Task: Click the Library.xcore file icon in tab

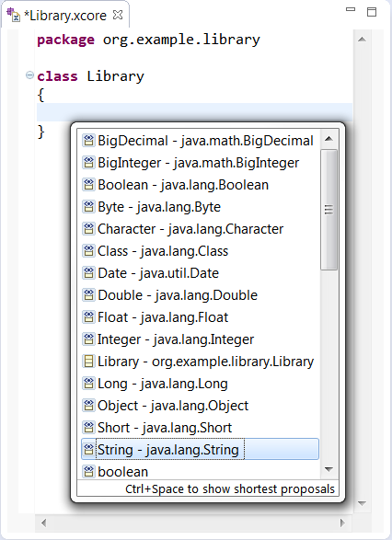Action: pos(14,16)
